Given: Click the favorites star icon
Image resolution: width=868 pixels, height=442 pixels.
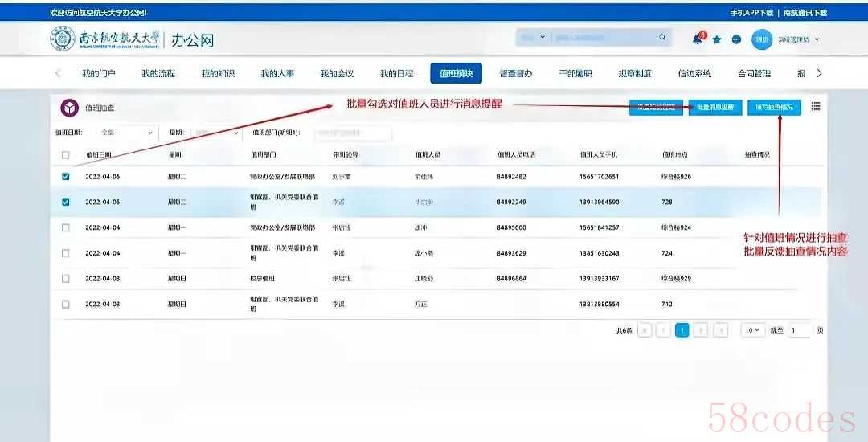Looking at the screenshot, I should (717, 40).
